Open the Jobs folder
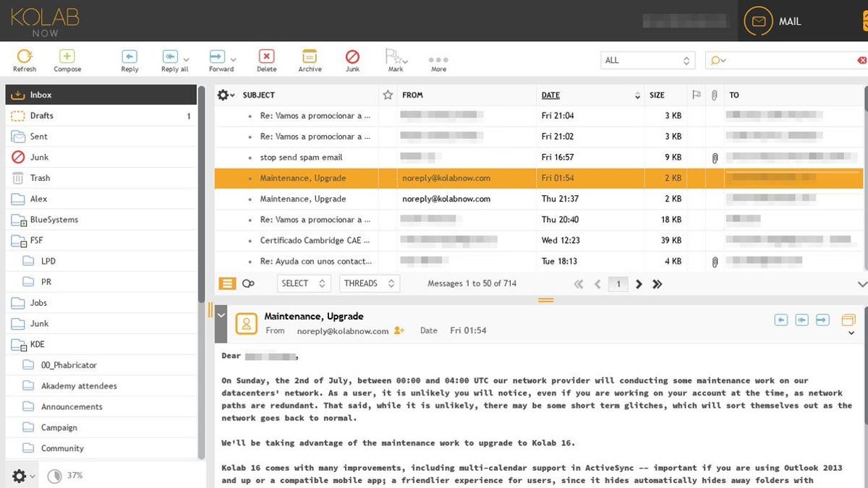 click(x=101, y=303)
